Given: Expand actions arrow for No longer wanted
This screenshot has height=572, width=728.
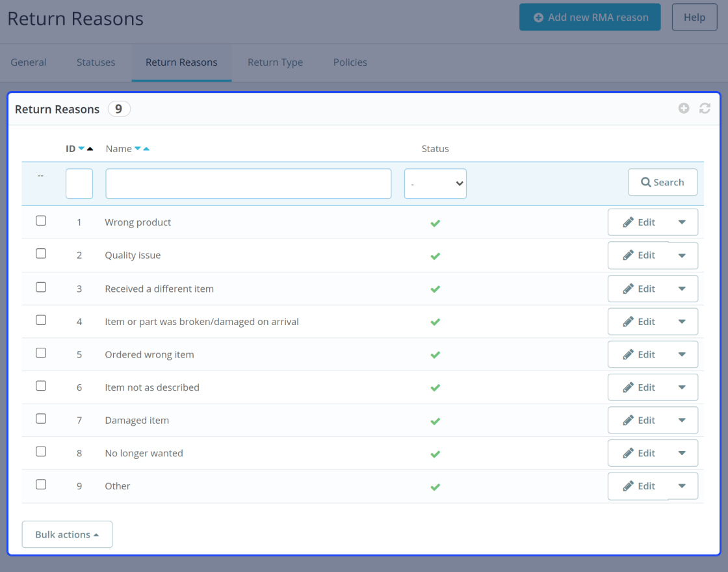Looking at the screenshot, I should (682, 453).
